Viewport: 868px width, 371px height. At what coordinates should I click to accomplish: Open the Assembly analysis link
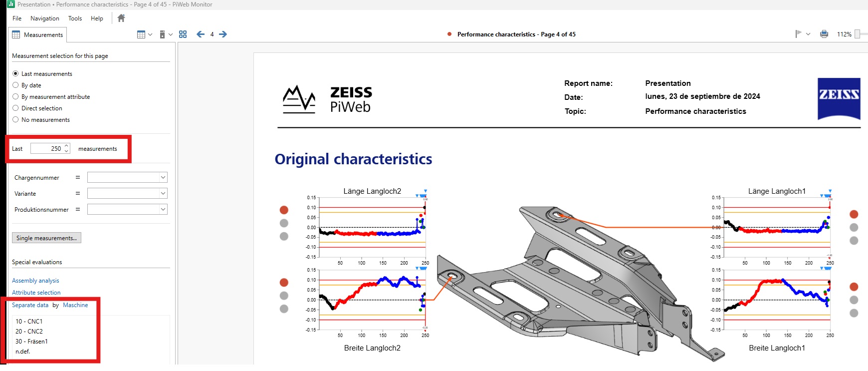point(35,281)
